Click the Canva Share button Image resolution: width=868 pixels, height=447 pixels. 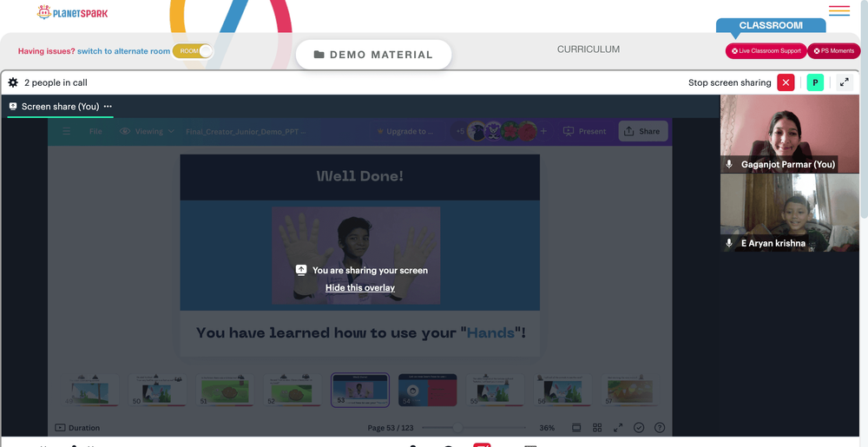pyautogui.click(x=642, y=131)
